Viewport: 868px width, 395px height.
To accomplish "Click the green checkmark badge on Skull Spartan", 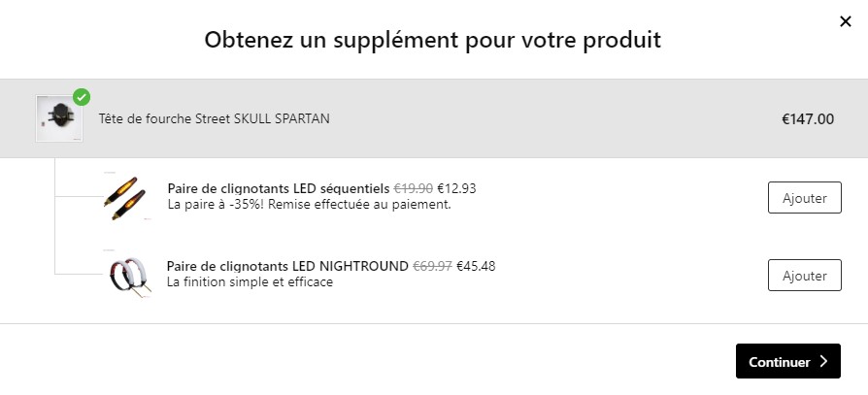I will (x=82, y=97).
